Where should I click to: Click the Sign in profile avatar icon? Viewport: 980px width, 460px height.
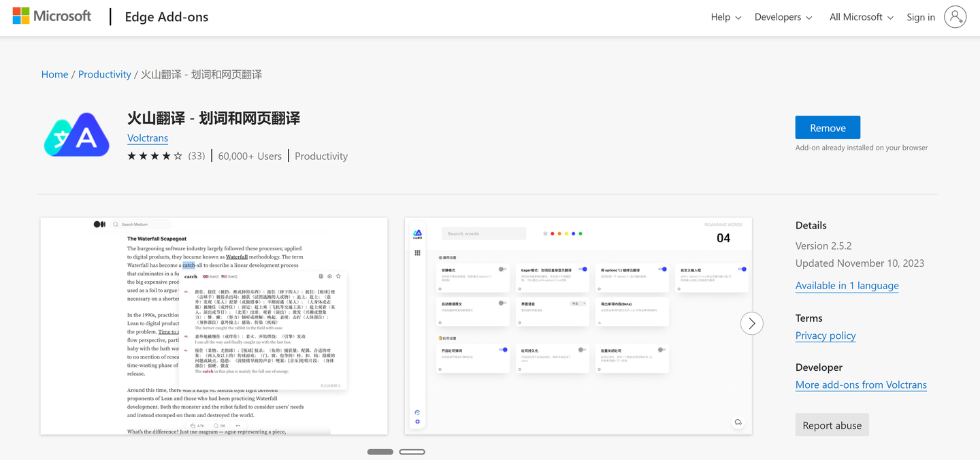955,16
